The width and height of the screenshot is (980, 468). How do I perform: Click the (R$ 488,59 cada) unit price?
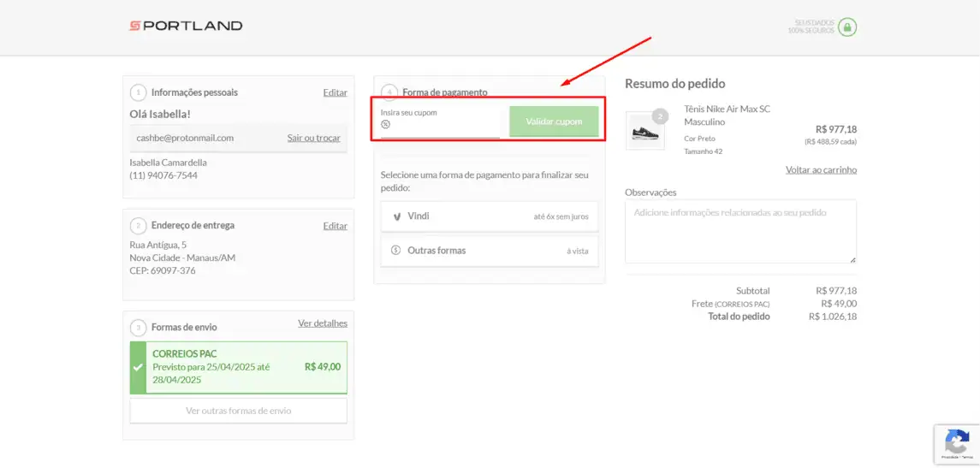830,142
